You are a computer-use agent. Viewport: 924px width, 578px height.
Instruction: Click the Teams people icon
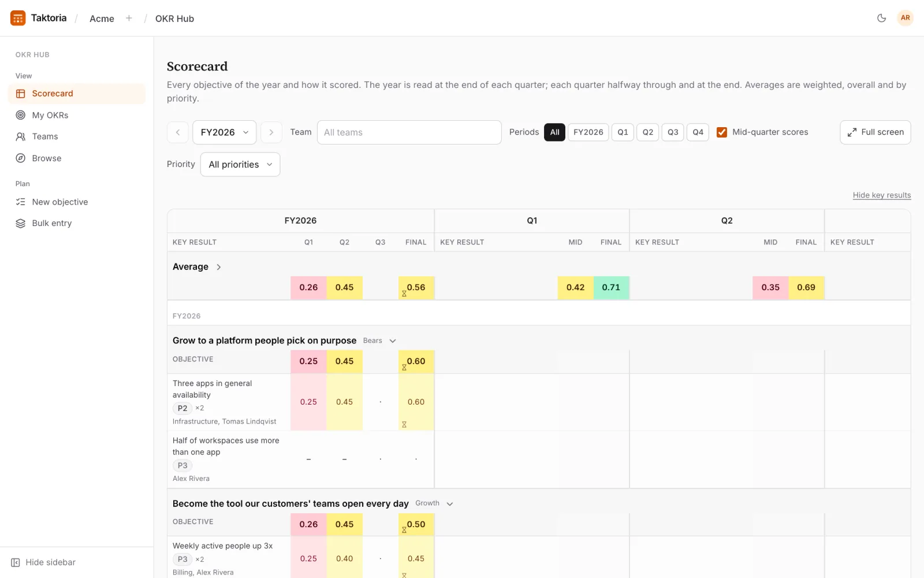[21, 136]
